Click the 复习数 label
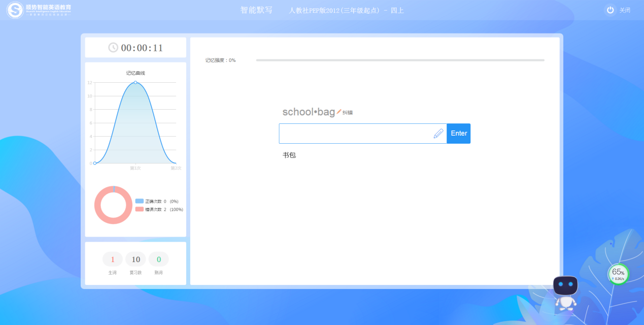This screenshot has width=644, height=325. tap(135, 273)
